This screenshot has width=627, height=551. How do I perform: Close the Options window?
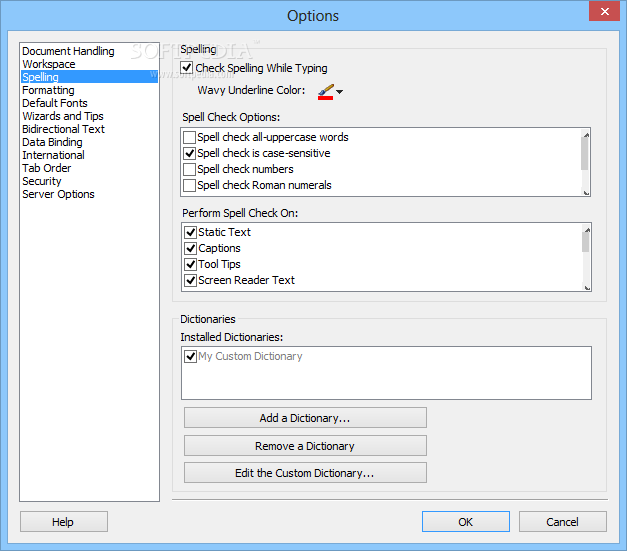(604, 11)
